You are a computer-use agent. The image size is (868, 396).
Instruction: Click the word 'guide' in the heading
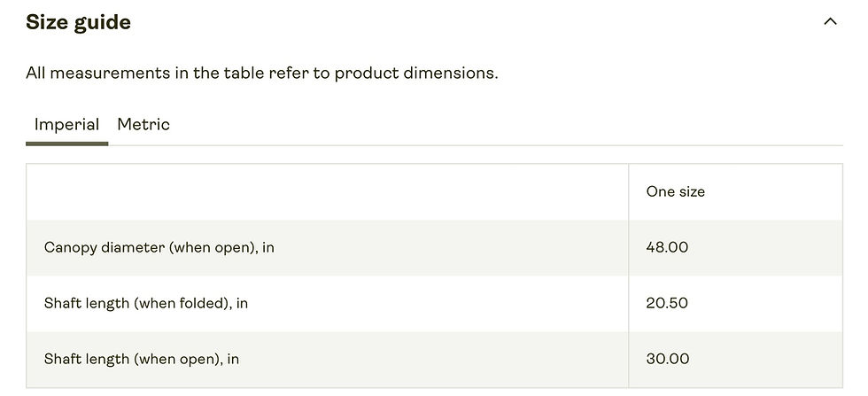tap(103, 23)
